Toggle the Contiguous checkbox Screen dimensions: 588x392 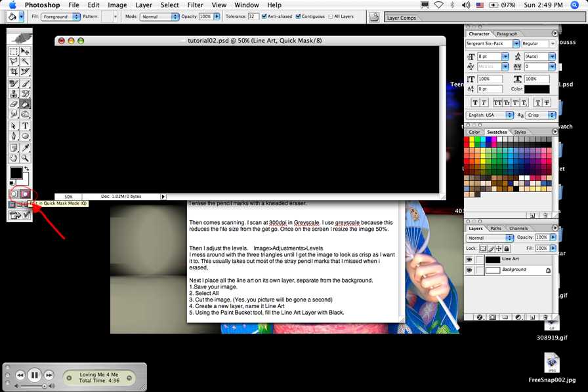click(298, 16)
